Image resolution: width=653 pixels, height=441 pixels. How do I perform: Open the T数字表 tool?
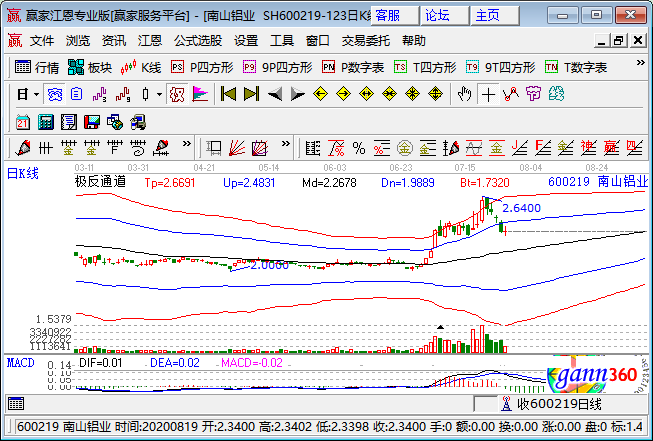(x=576, y=67)
